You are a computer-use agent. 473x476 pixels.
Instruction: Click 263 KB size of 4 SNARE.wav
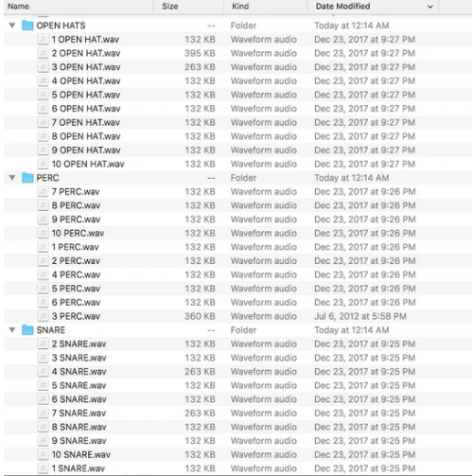point(200,372)
